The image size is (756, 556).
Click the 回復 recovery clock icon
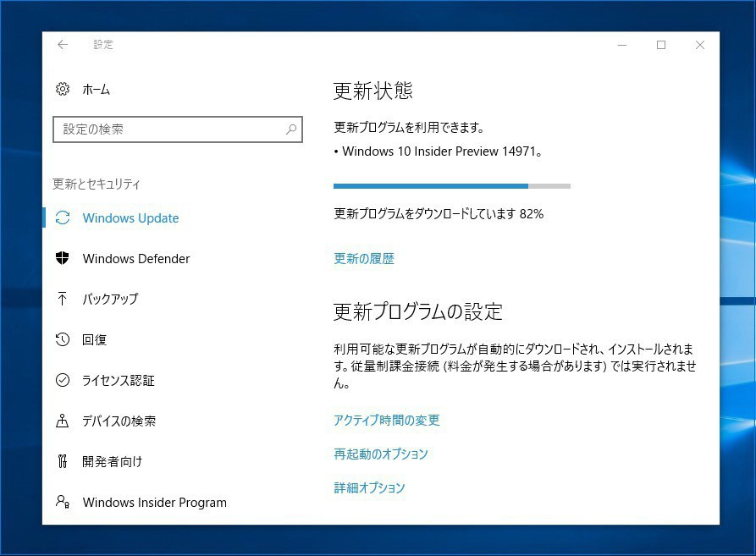click(62, 339)
